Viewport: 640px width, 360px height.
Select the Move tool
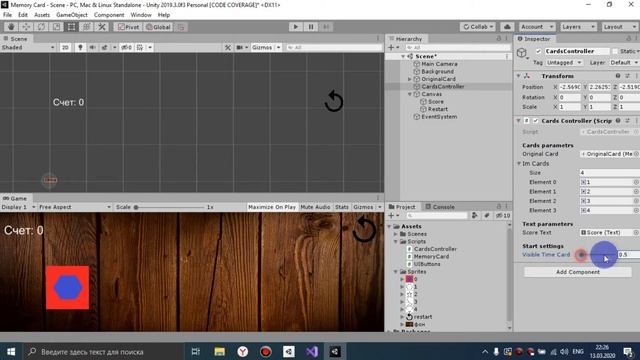pyautogui.click(x=26, y=27)
